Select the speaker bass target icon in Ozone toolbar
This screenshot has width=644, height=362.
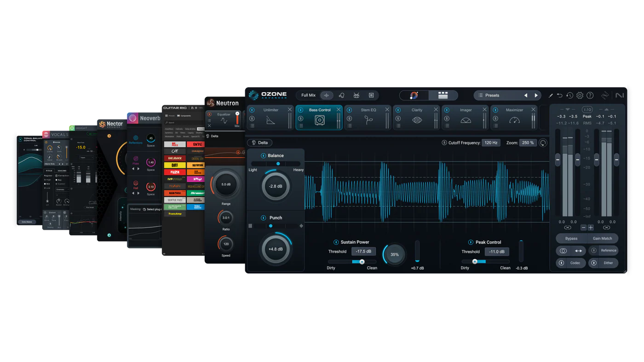371,96
